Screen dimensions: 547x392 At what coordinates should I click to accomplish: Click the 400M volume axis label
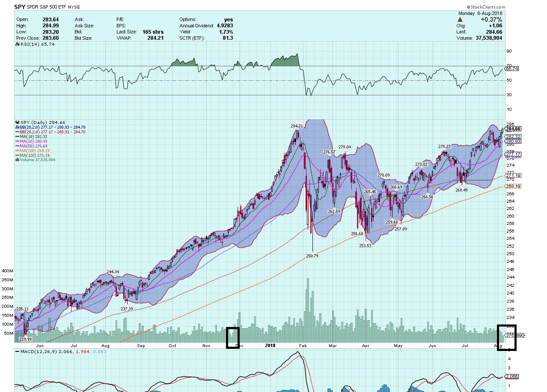[7, 271]
